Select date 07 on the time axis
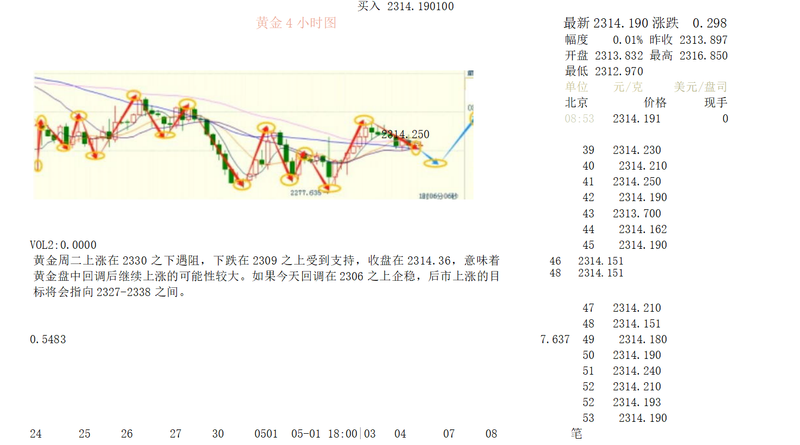 448,434
